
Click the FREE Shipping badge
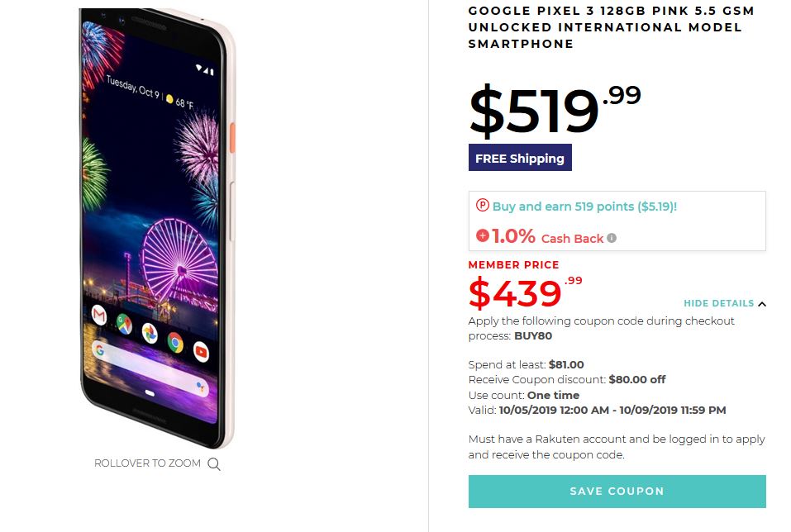520,158
